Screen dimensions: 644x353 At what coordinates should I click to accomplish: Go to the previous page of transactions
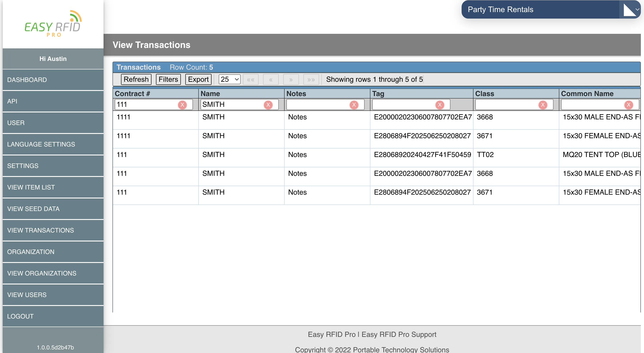click(x=271, y=80)
